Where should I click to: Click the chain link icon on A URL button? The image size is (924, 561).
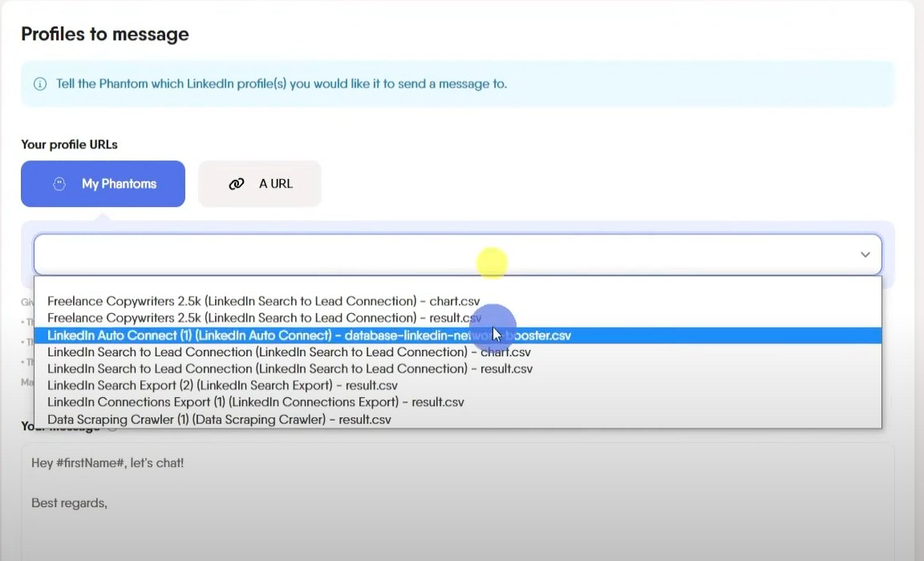click(236, 184)
